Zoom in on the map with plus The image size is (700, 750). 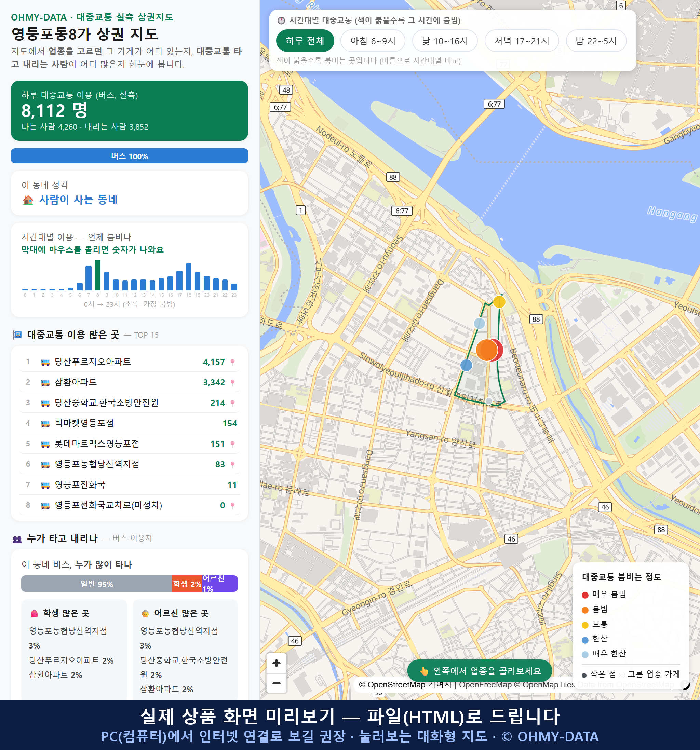click(x=276, y=663)
